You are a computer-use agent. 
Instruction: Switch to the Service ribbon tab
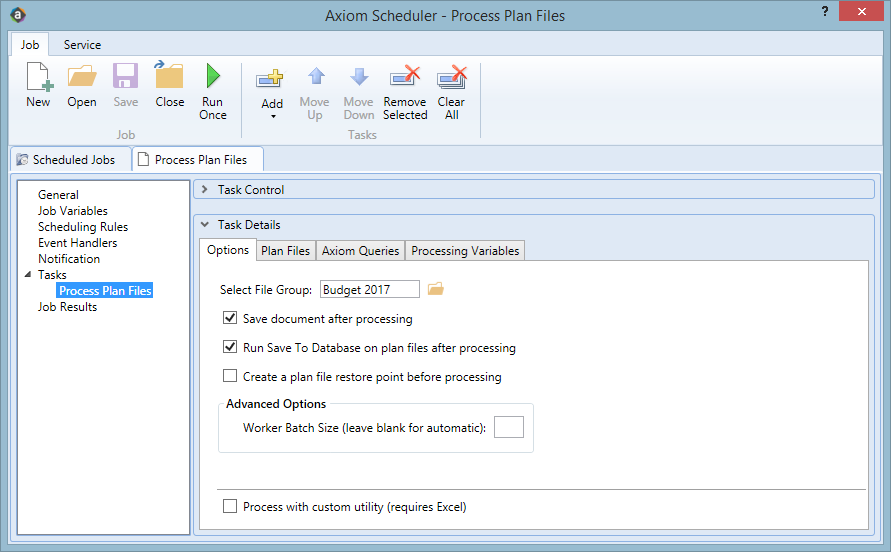pyautogui.click(x=82, y=44)
